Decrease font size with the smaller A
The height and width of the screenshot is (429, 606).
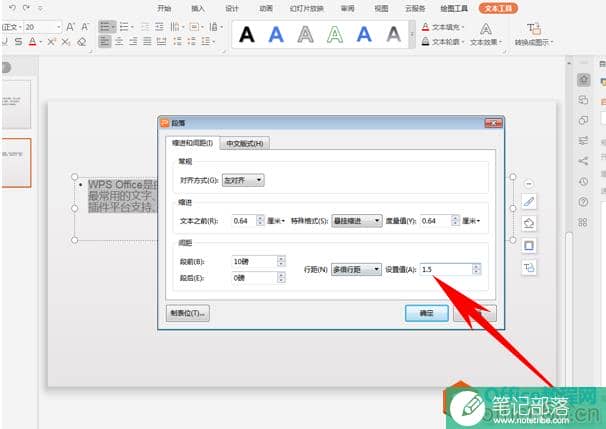(x=85, y=27)
